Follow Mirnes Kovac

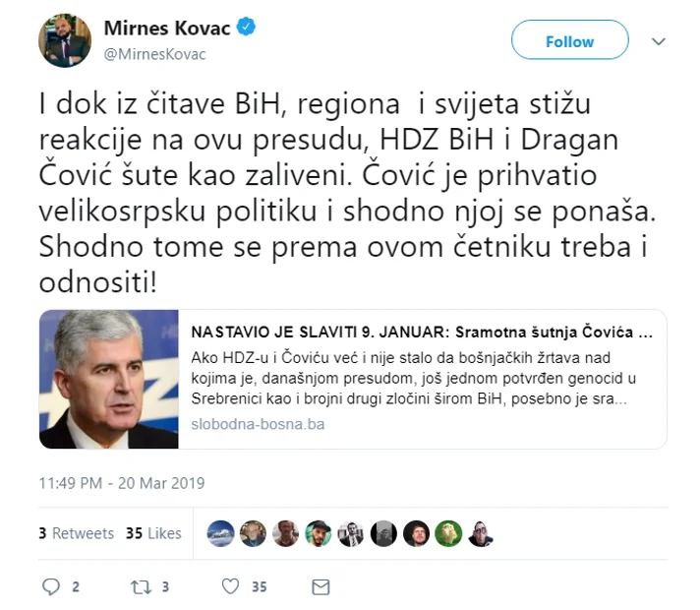click(x=569, y=39)
